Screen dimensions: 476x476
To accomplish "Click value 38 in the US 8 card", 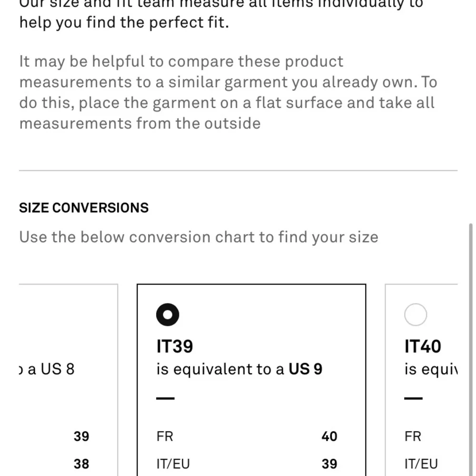I will 81,464.
